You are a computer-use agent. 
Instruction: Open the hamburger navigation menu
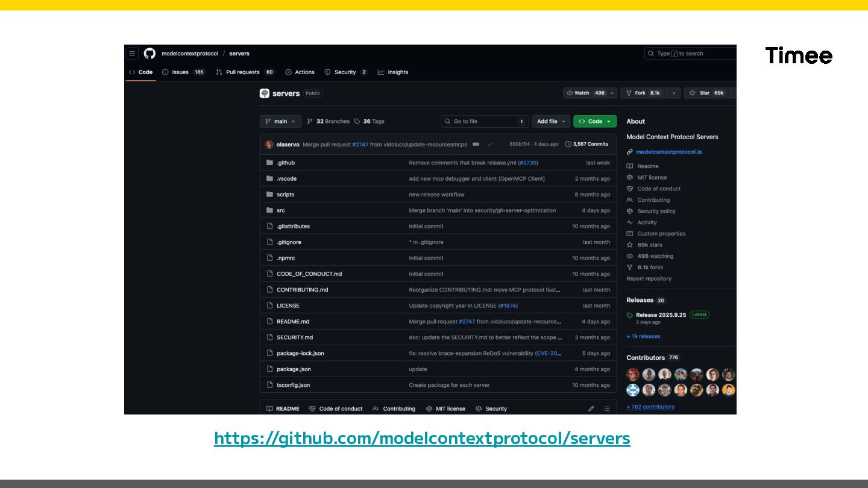133,54
